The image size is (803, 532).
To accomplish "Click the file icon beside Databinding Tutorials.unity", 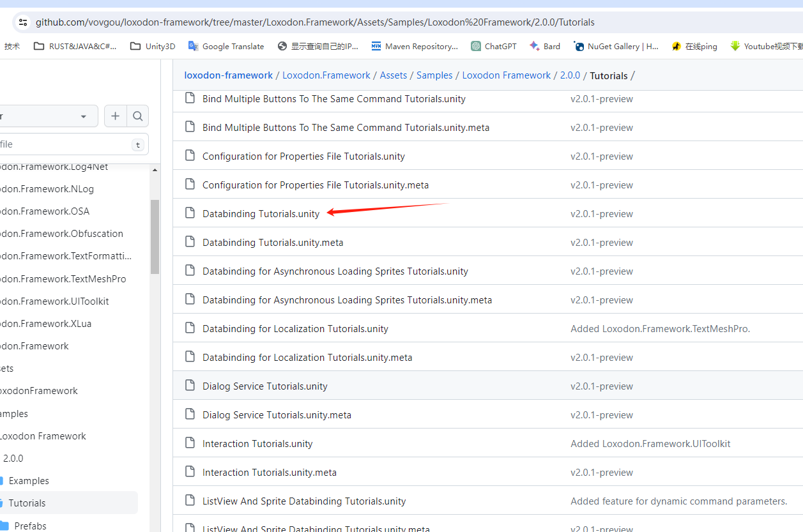I will pyautogui.click(x=190, y=212).
